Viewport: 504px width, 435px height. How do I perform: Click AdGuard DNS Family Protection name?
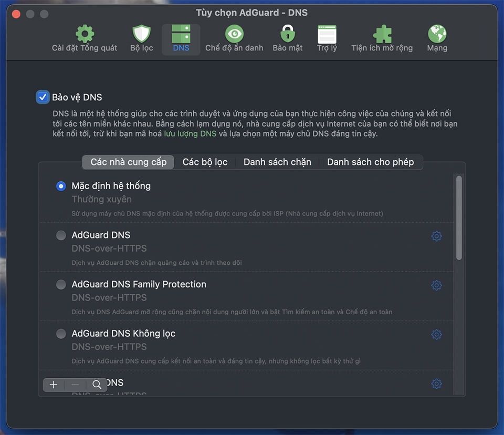click(139, 284)
